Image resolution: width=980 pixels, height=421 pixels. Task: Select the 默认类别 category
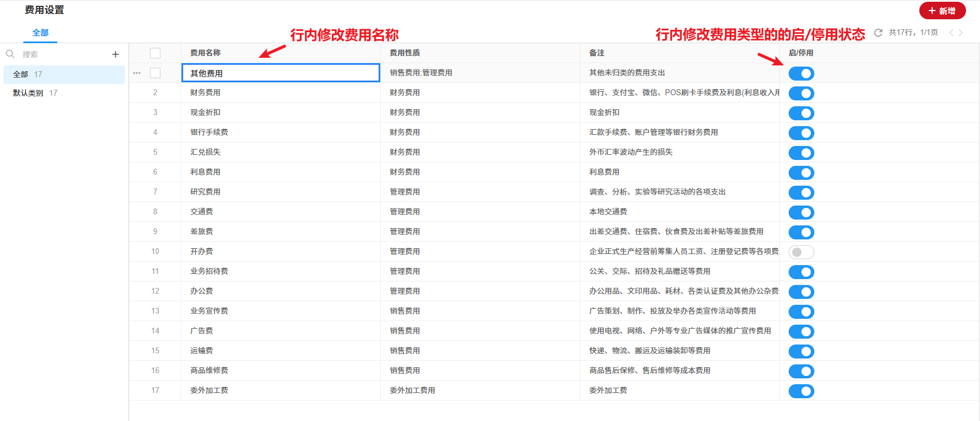coord(64,93)
